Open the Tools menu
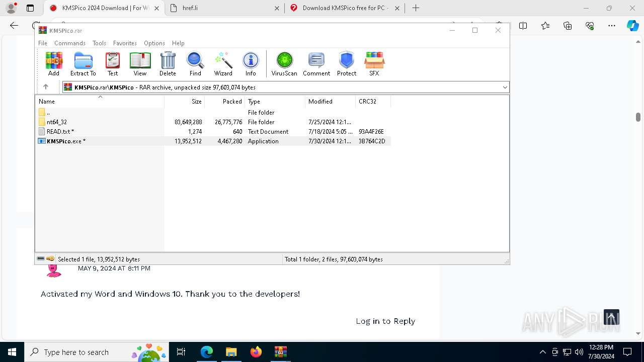Image resolution: width=644 pixels, height=362 pixels. point(99,43)
